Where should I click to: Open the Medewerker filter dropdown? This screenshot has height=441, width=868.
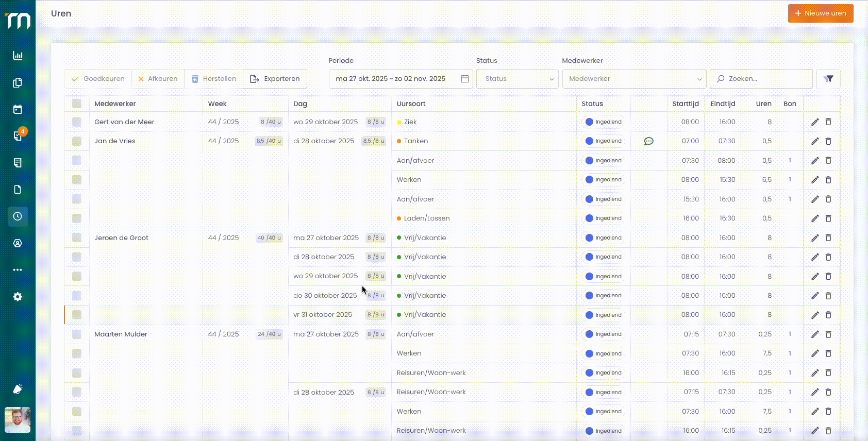click(633, 79)
